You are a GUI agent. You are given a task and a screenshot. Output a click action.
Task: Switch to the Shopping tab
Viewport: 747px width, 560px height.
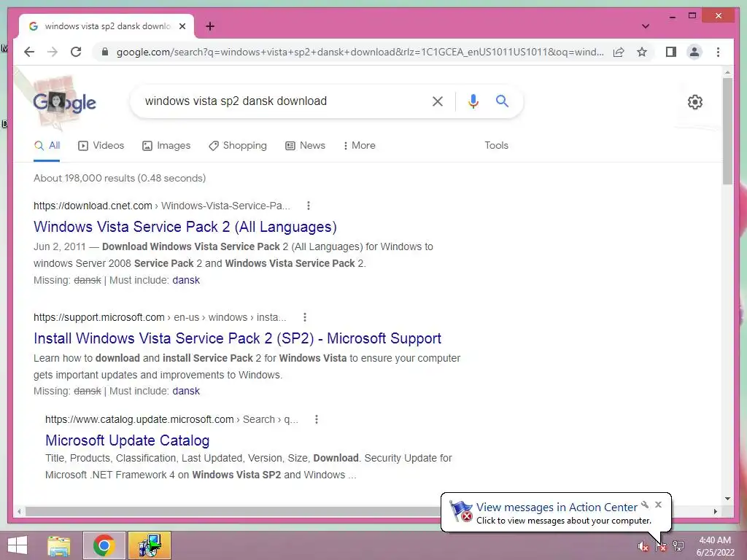(238, 146)
